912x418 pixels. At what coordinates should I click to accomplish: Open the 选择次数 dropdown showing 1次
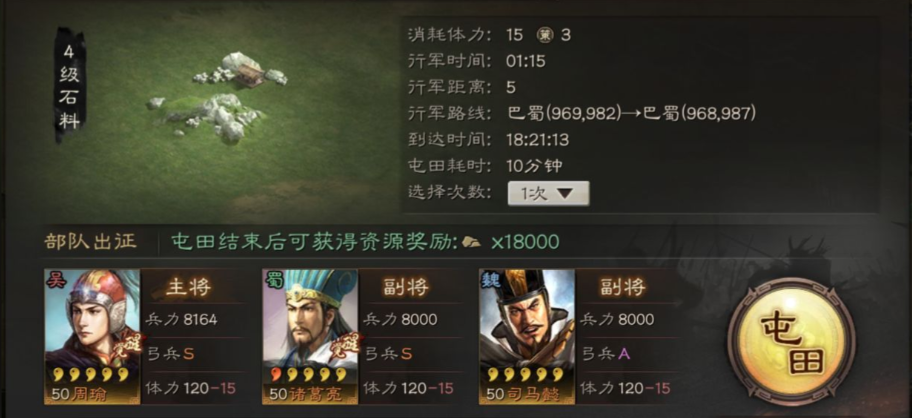pyautogui.click(x=548, y=193)
